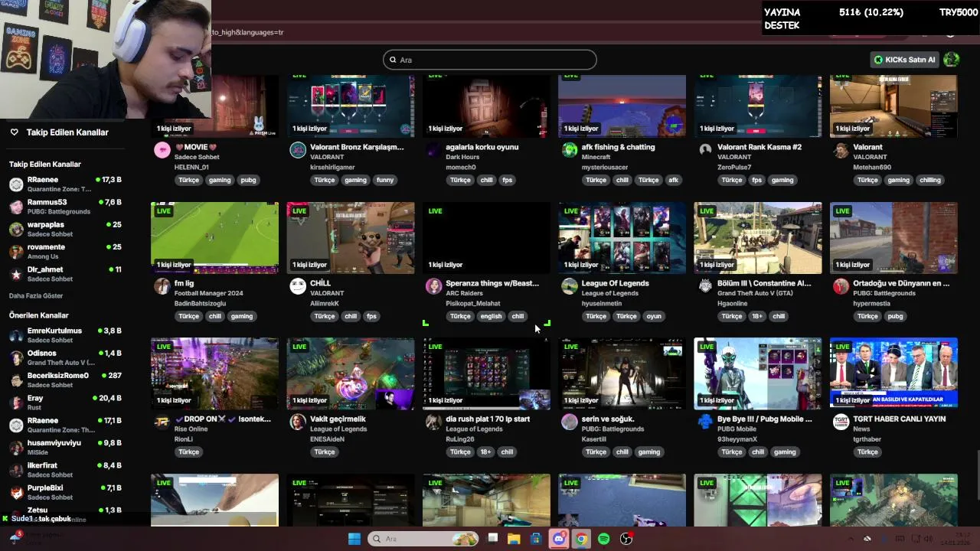The height and width of the screenshot is (551, 980).
Task: Click Metehan690's avatar on the Valorant card
Action: (841, 150)
